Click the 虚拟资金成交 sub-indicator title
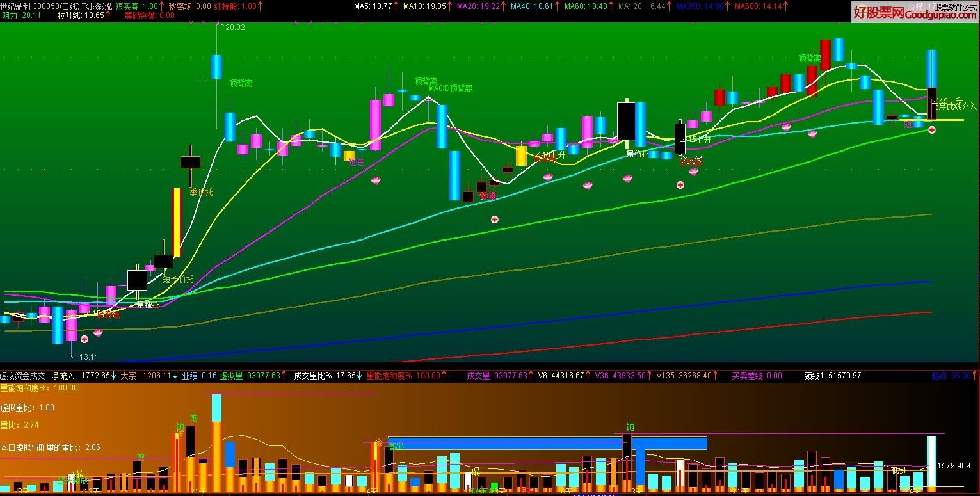This screenshot has height=496, width=980. tap(23, 376)
